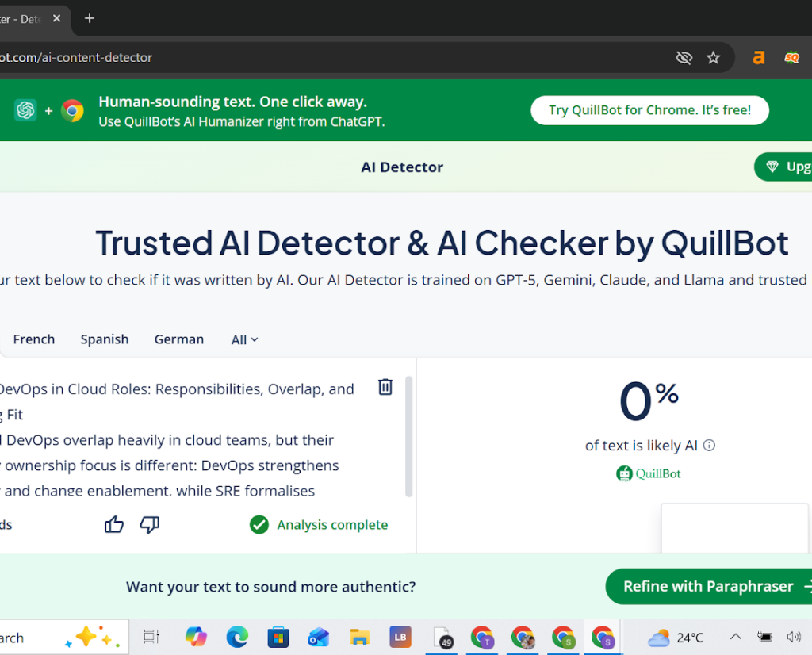Open Microsoft Store from the taskbar

278,638
